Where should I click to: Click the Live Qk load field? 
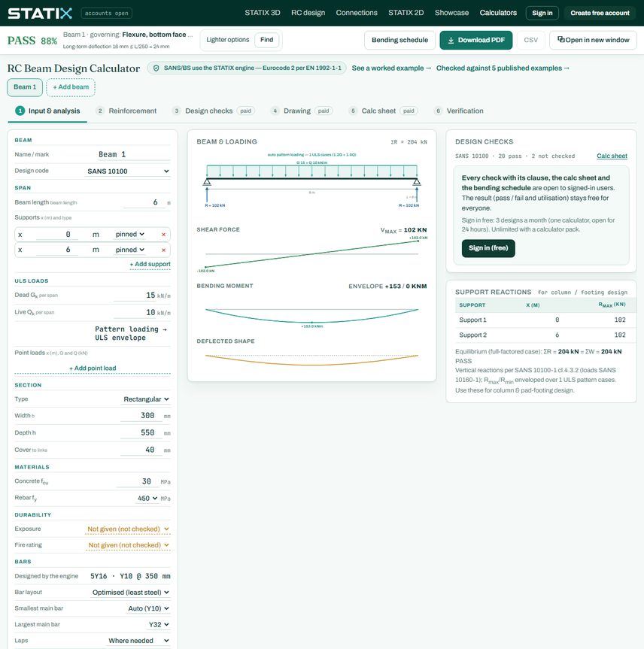[x=135, y=313]
